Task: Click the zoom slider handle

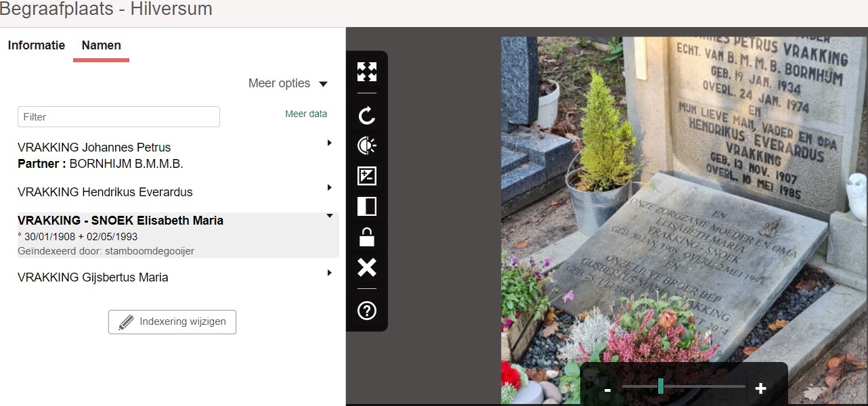Action: (660, 386)
